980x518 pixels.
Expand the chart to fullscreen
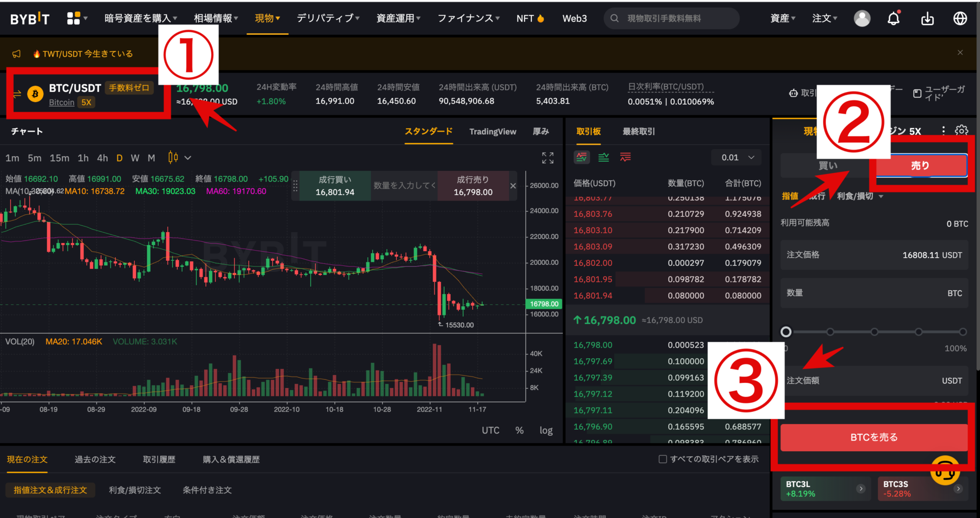pyautogui.click(x=548, y=158)
